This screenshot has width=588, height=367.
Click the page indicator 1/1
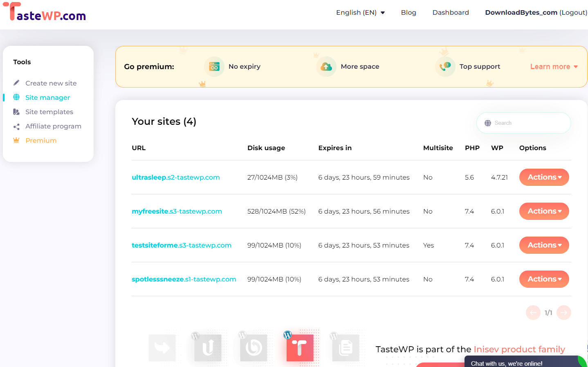click(548, 313)
